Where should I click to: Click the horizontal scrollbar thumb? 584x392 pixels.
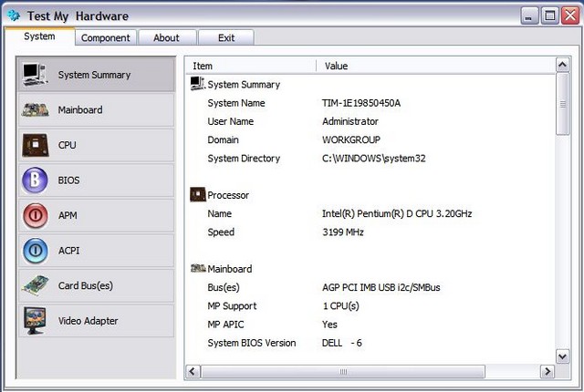343,371
